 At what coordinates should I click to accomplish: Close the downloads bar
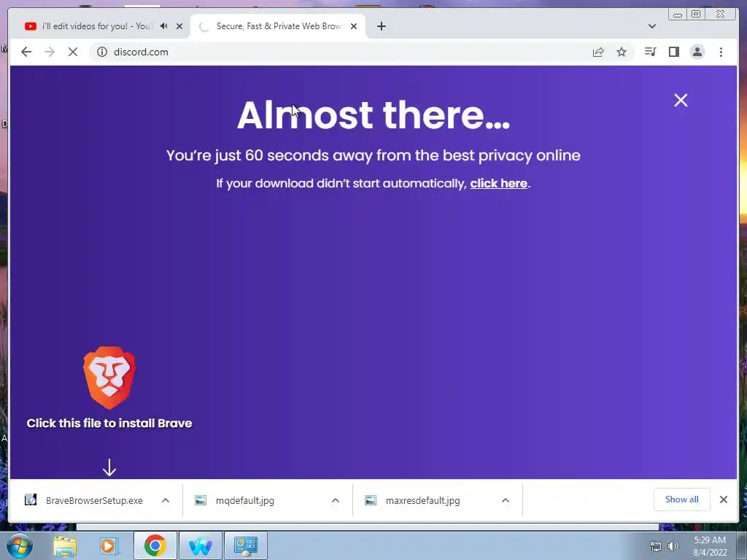[x=723, y=499]
